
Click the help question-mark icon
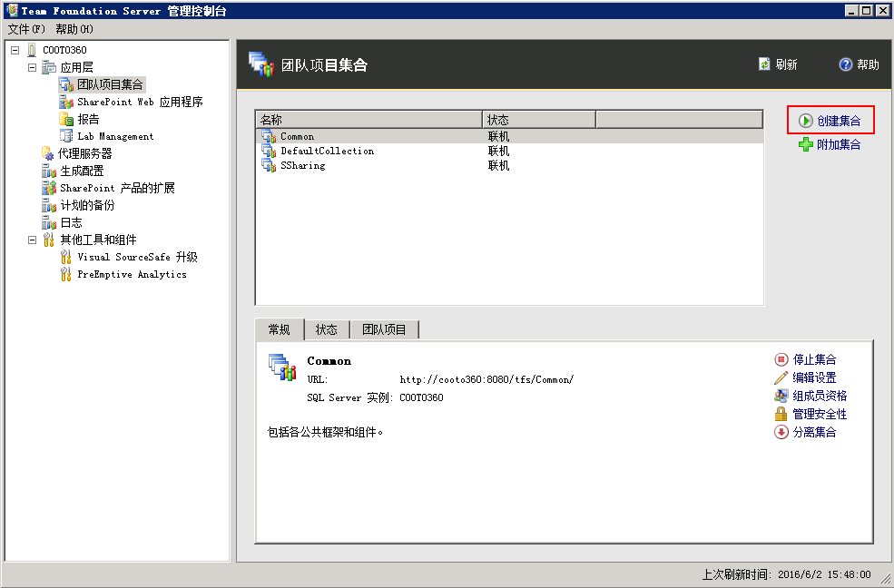(846, 64)
